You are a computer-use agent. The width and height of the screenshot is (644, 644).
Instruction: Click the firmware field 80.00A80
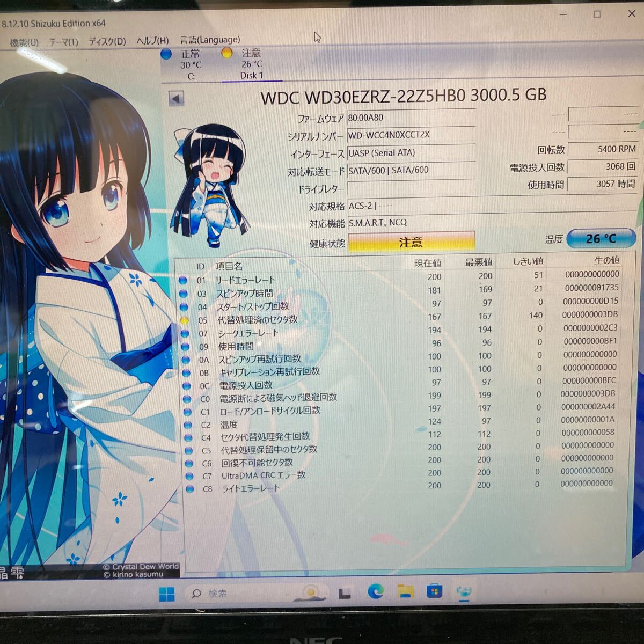(x=411, y=118)
